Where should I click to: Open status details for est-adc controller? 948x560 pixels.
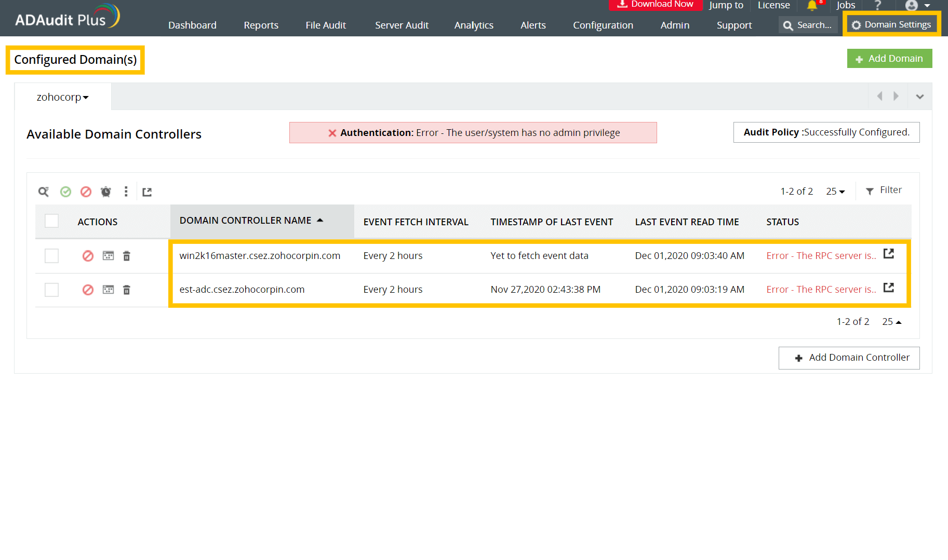tap(888, 288)
